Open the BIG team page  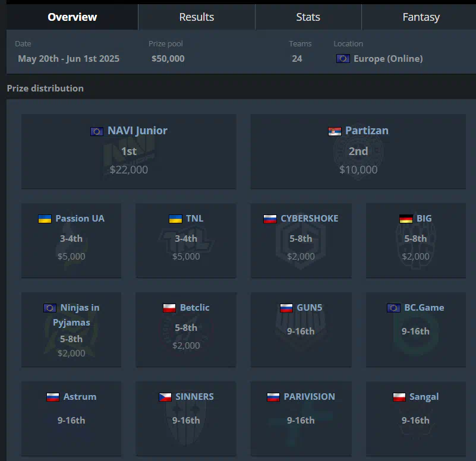pos(424,219)
